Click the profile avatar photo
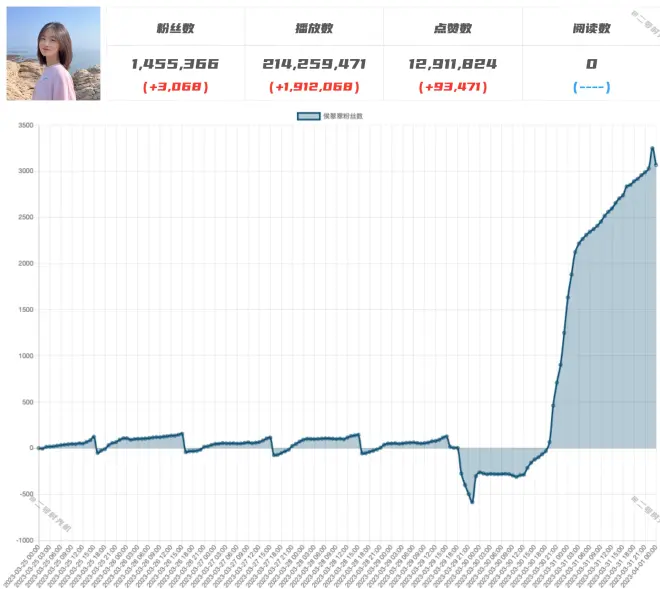The image size is (660, 589). tap(53, 53)
